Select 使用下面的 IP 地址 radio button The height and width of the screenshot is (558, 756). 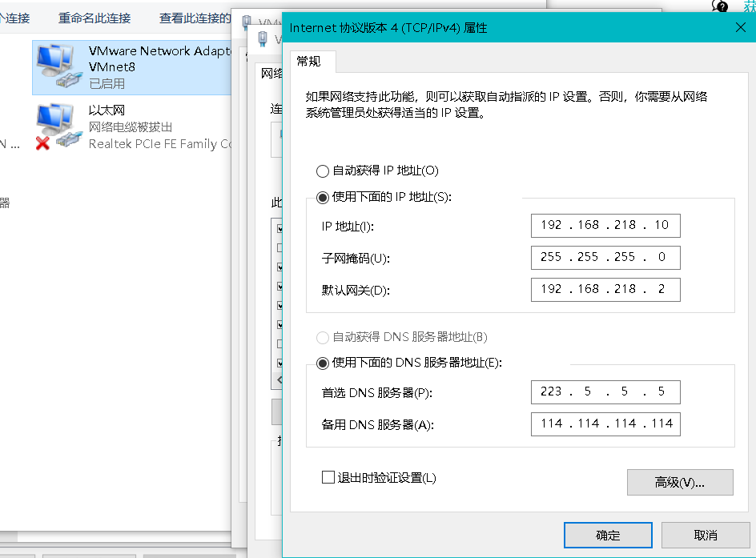pyautogui.click(x=322, y=196)
